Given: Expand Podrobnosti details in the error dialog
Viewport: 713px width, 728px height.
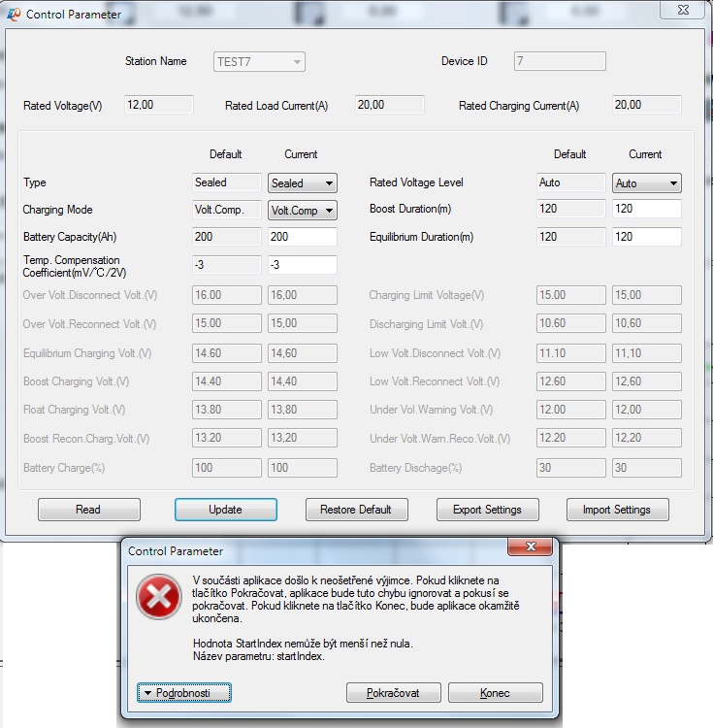Looking at the screenshot, I should coord(184,693).
